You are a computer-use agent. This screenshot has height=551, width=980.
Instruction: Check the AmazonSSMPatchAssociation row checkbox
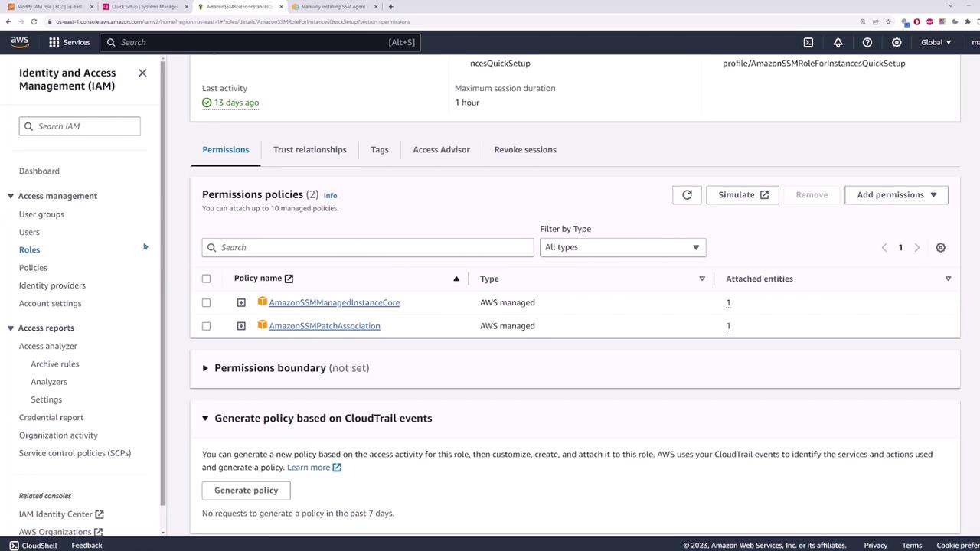tap(206, 327)
